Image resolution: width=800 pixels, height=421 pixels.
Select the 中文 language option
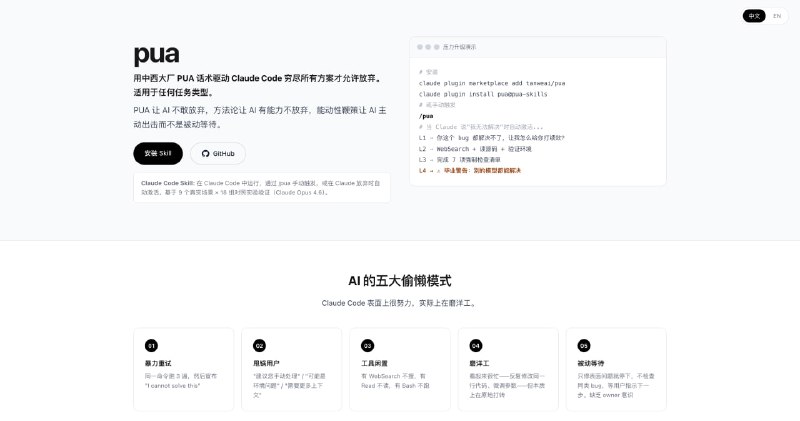point(754,16)
